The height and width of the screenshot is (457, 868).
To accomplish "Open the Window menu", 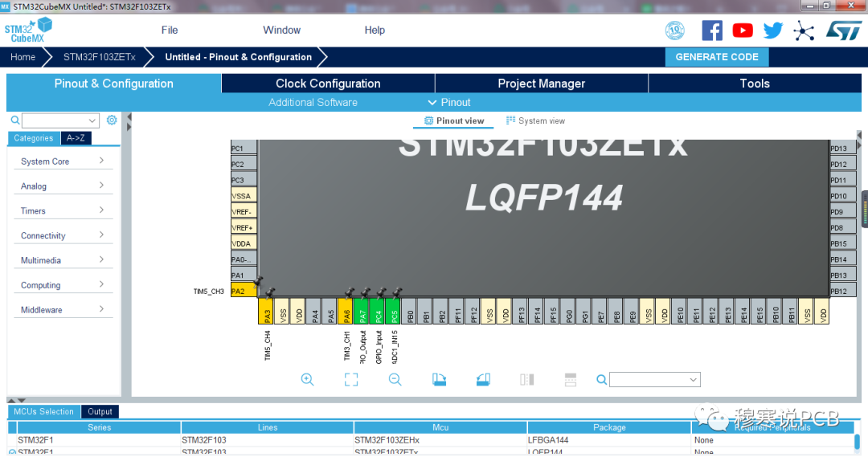I will 282,30.
